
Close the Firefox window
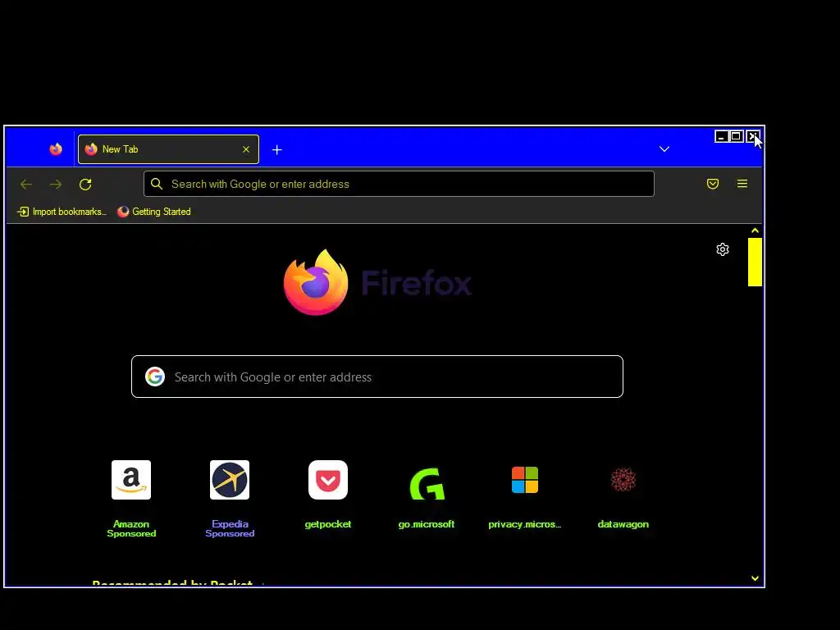(751, 137)
